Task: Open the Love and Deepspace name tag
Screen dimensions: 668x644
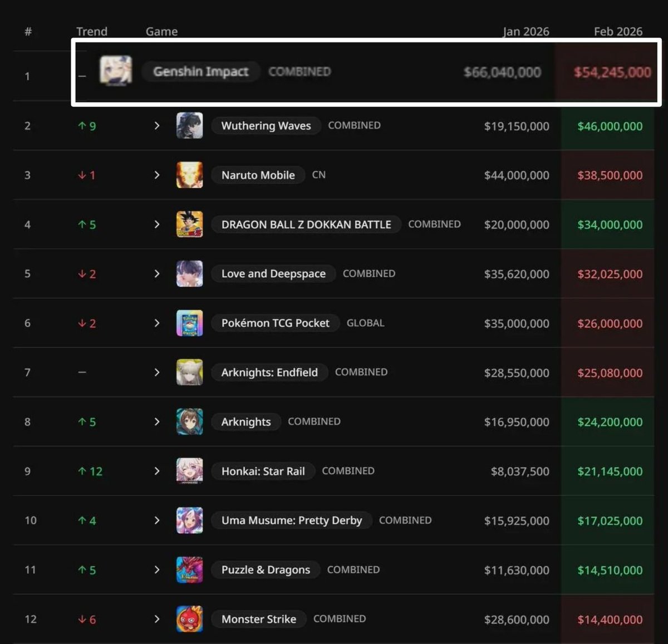Action: 273,274
